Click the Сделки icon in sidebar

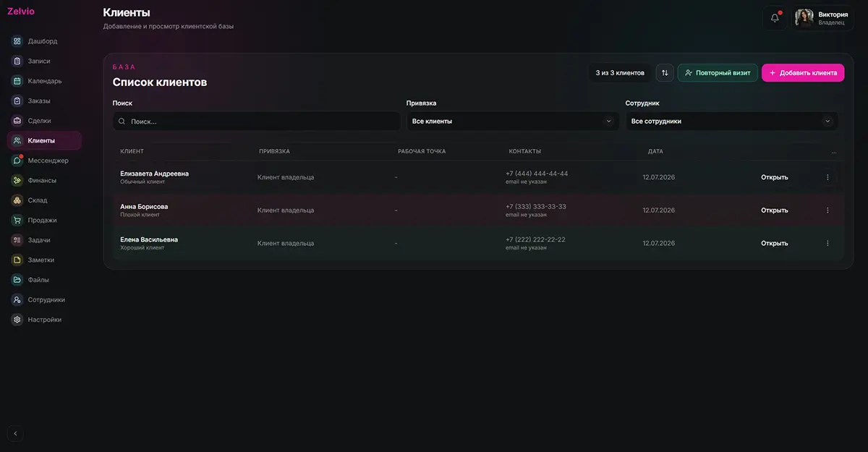(x=17, y=121)
